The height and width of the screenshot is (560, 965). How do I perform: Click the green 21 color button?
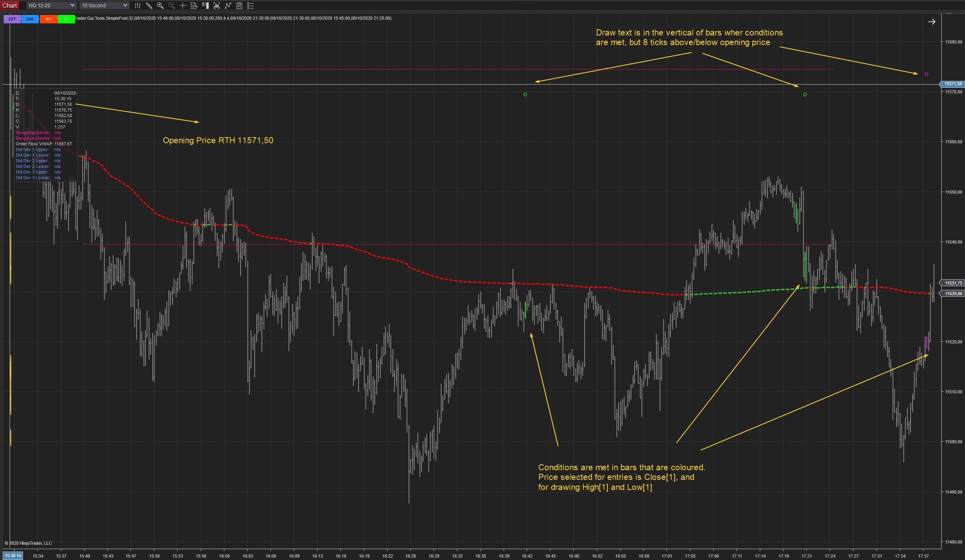click(x=66, y=19)
